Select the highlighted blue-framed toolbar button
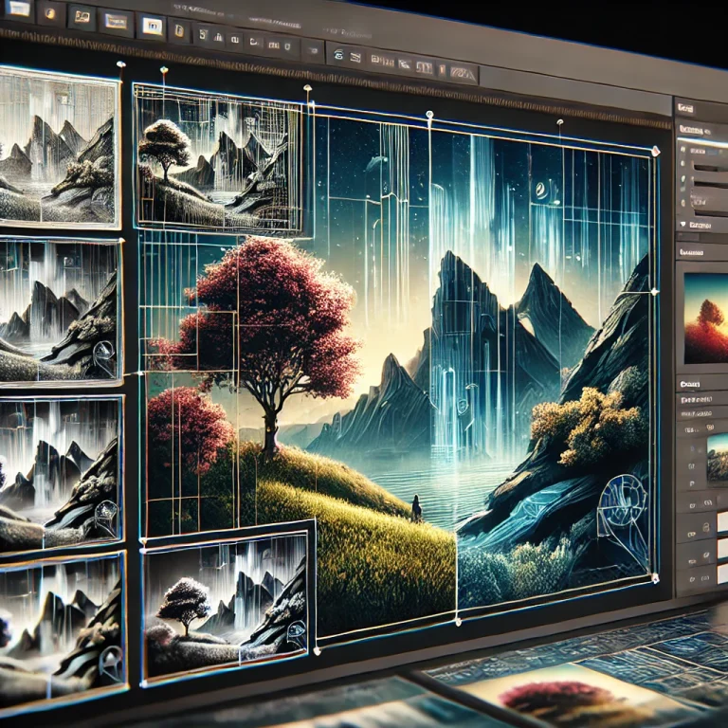This screenshot has width=728, height=728. pos(152,27)
